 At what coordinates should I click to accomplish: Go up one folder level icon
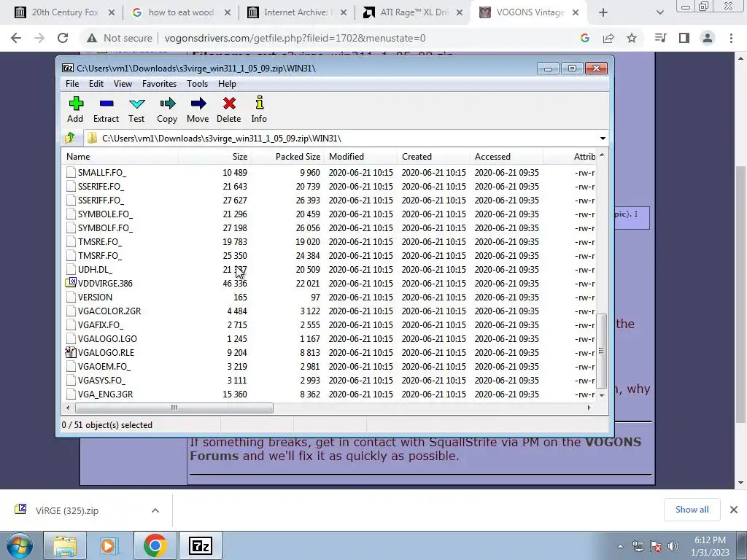(x=70, y=138)
